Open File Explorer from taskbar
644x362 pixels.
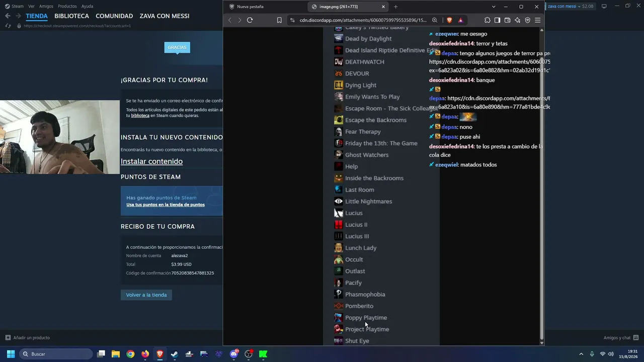(116, 354)
